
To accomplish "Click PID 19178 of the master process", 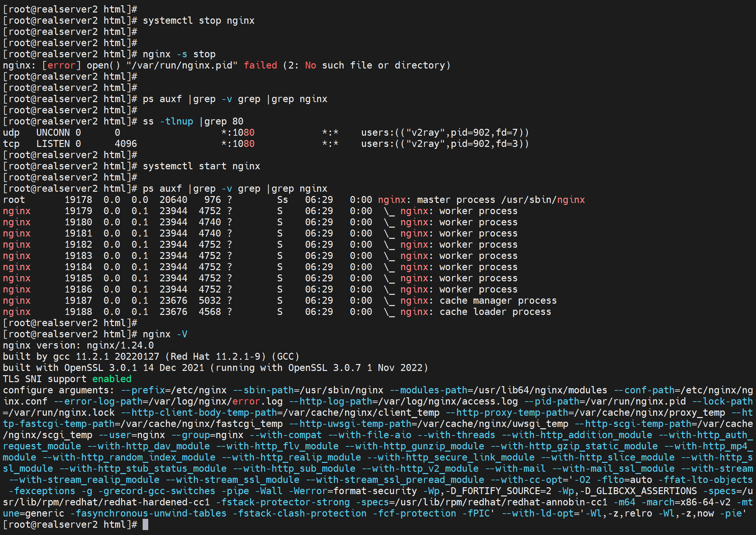I will [x=78, y=200].
